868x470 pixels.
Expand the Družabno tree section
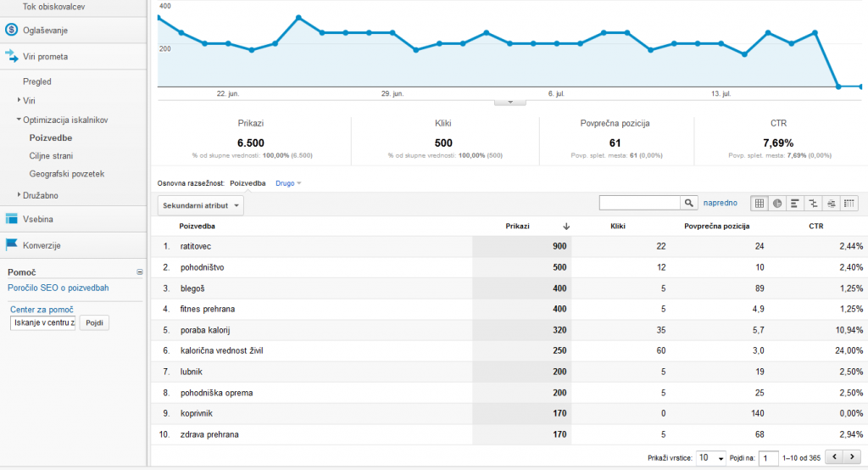pyautogui.click(x=19, y=195)
